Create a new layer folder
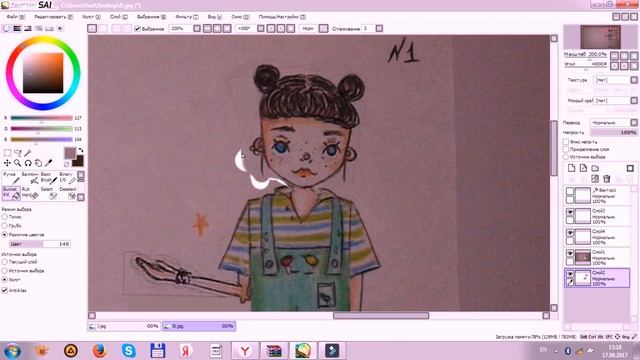Image resolution: width=640 pixels, height=360 pixels. [595, 168]
